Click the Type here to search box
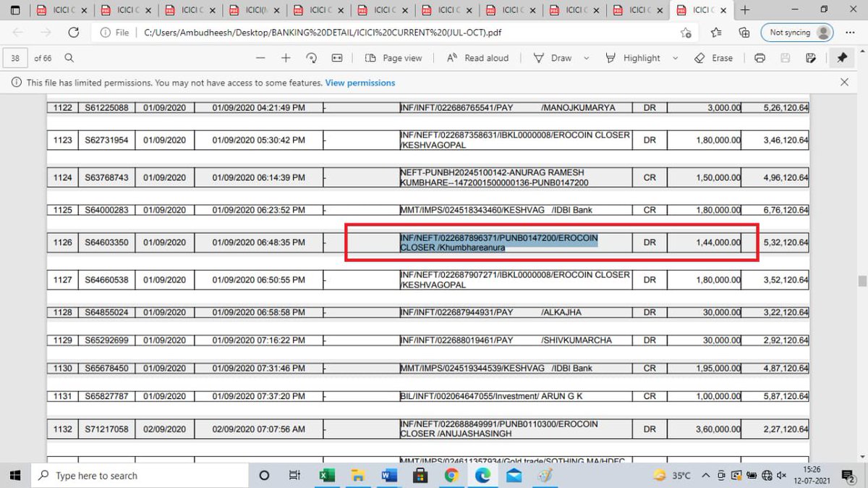The height and width of the screenshot is (488, 868). (138, 476)
